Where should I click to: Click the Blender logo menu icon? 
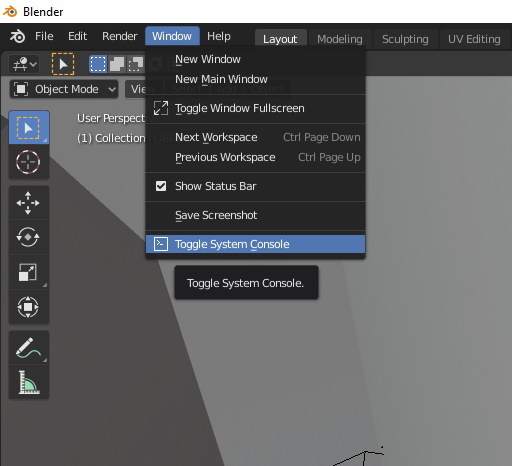17,36
